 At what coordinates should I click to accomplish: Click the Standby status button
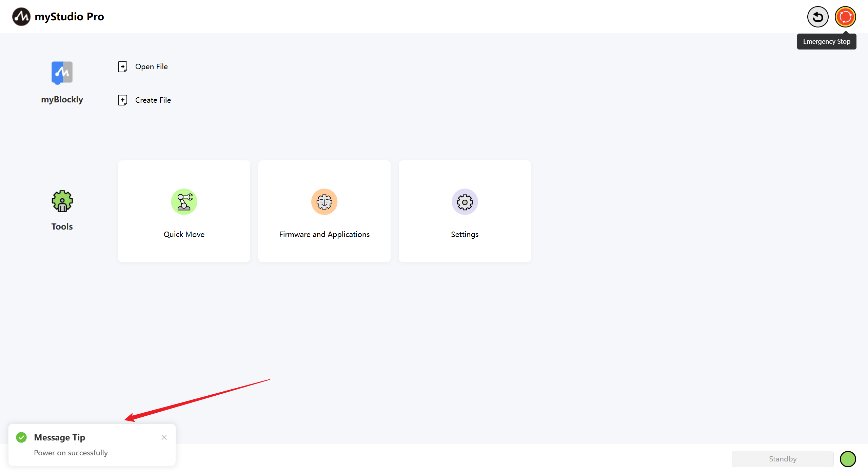(783, 459)
